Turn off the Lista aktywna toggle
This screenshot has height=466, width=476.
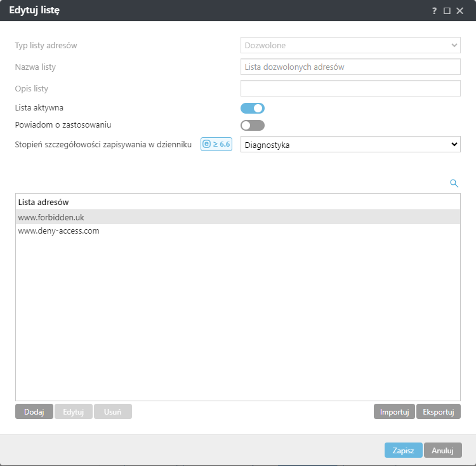pos(253,108)
